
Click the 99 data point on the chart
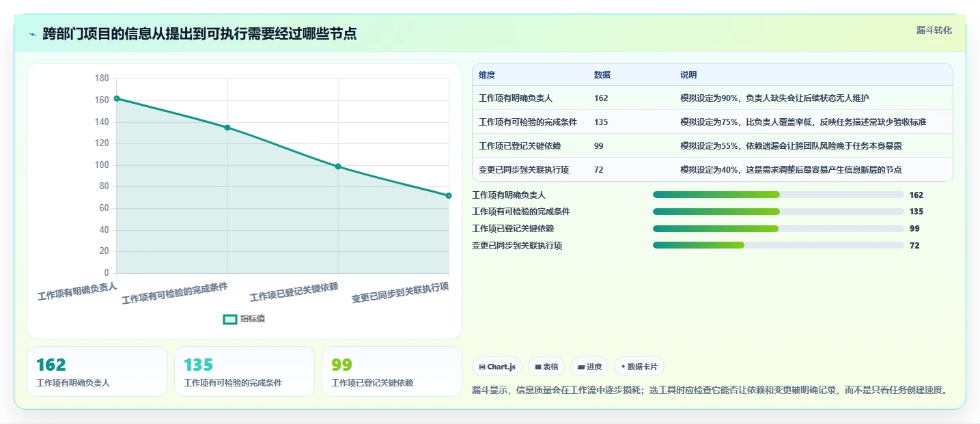coord(338,167)
